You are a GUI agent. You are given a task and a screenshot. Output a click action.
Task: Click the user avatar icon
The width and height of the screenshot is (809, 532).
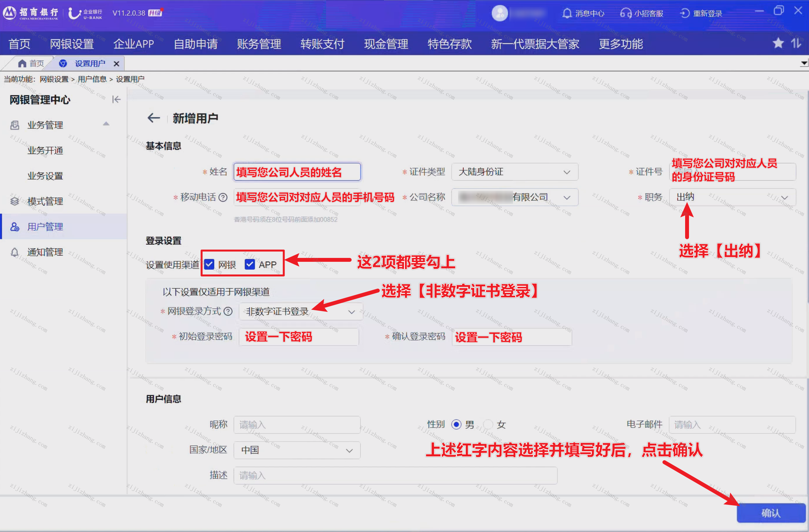pos(500,13)
